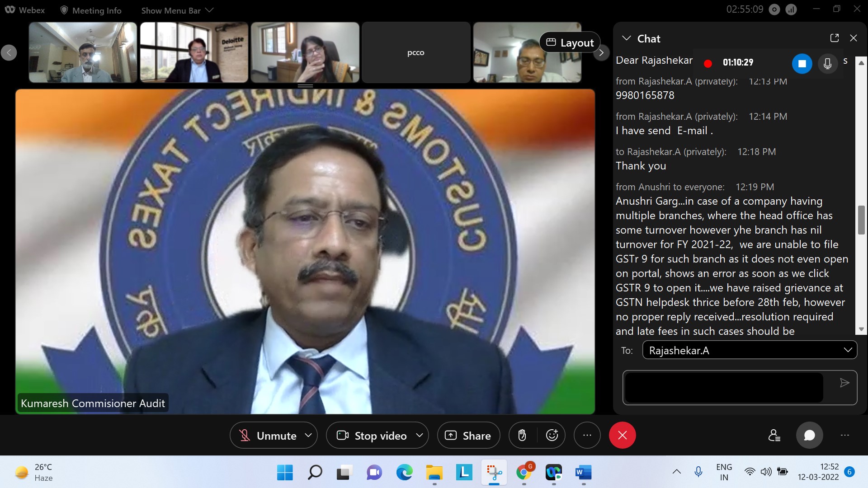Image resolution: width=868 pixels, height=488 pixels.
Task: Click the audio statistics icon in title bar
Action: (791, 9)
